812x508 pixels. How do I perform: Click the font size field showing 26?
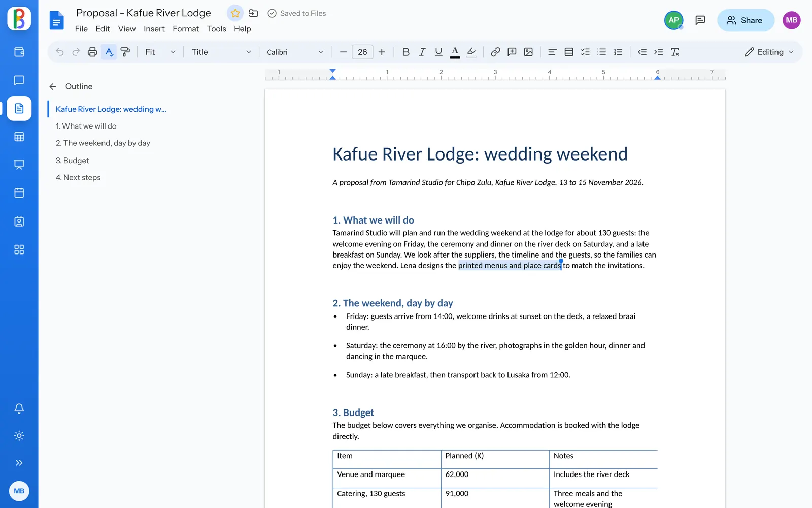tap(362, 52)
